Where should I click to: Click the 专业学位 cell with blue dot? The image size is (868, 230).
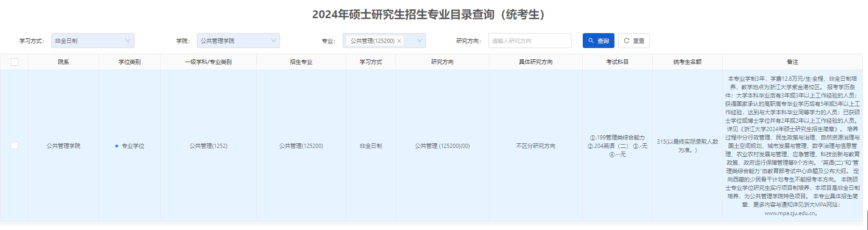coord(133,146)
